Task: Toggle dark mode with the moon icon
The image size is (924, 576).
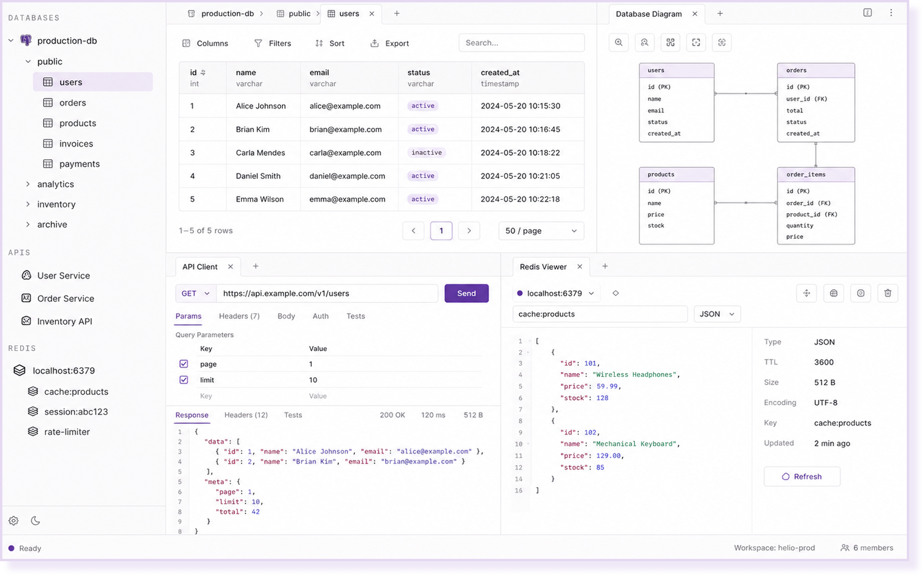Action: 35,521
